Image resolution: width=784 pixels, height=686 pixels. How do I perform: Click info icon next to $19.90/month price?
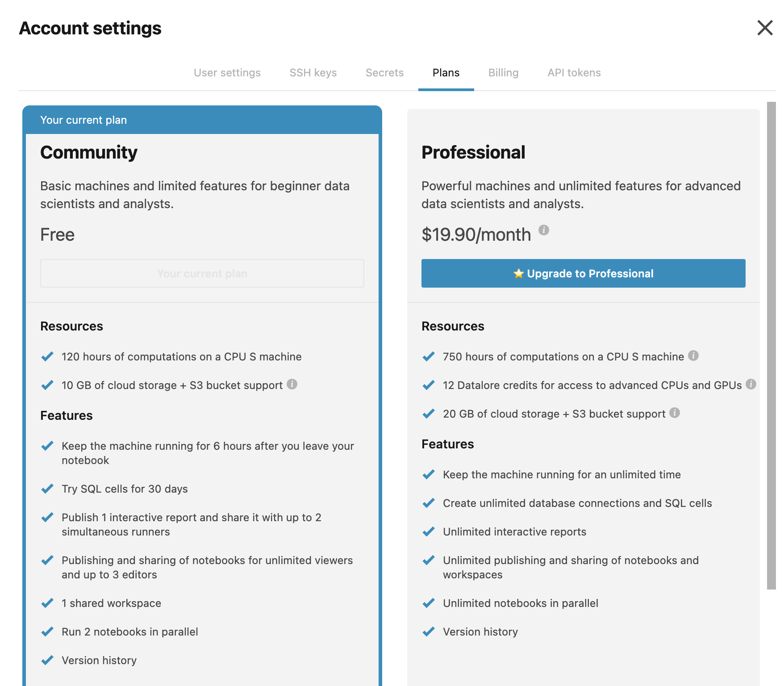click(x=543, y=230)
